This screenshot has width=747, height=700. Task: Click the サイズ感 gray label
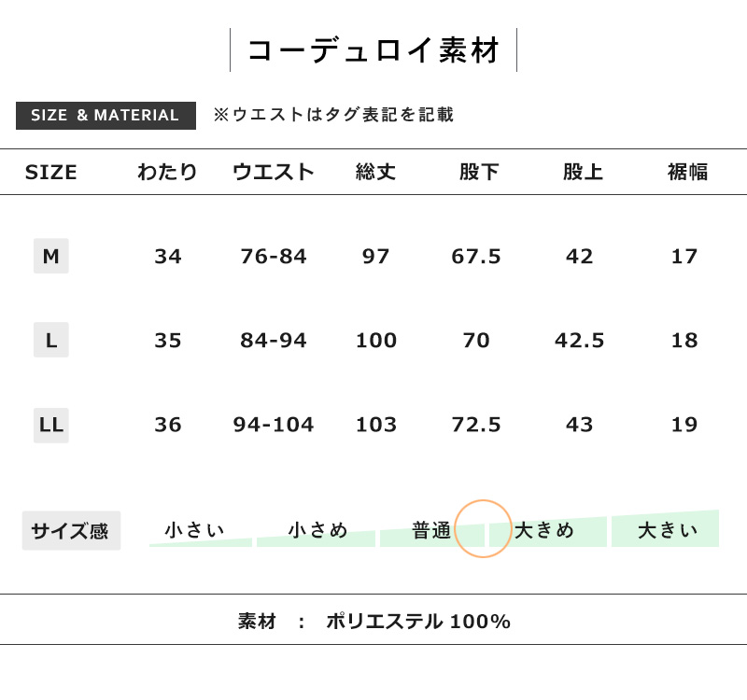tap(71, 531)
